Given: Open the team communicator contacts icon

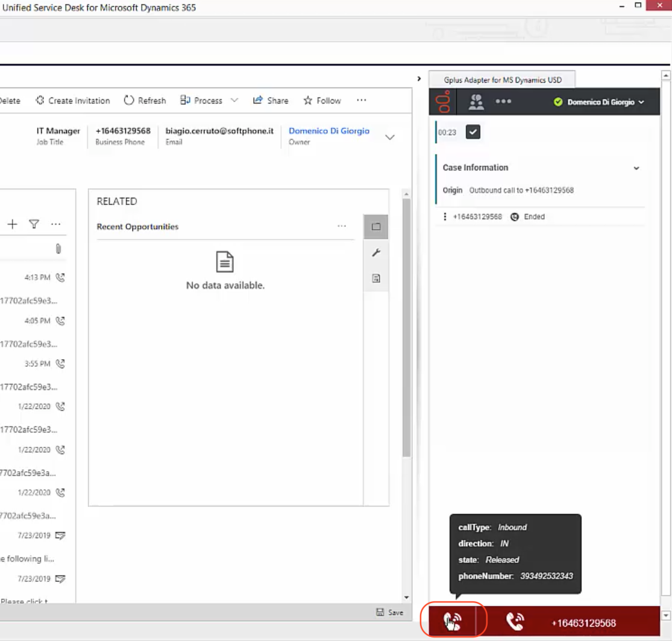Looking at the screenshot, I should tap(476, 102).
